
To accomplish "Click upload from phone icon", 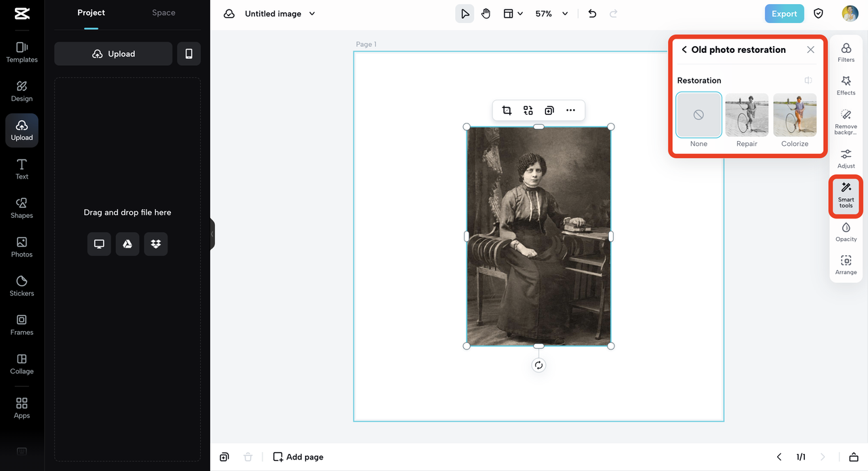I will [x=189, y=54].
